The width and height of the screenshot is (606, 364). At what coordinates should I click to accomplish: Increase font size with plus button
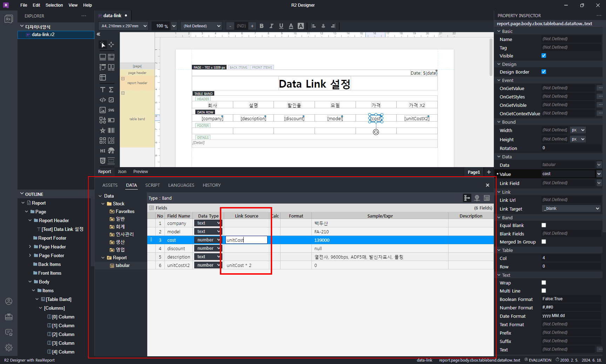point(252,26)
